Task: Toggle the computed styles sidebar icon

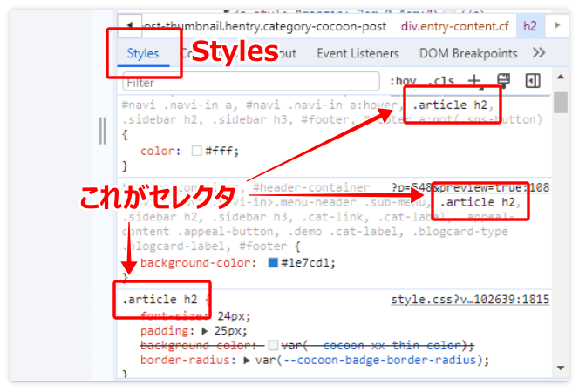Action: click(x=533, y=81)
